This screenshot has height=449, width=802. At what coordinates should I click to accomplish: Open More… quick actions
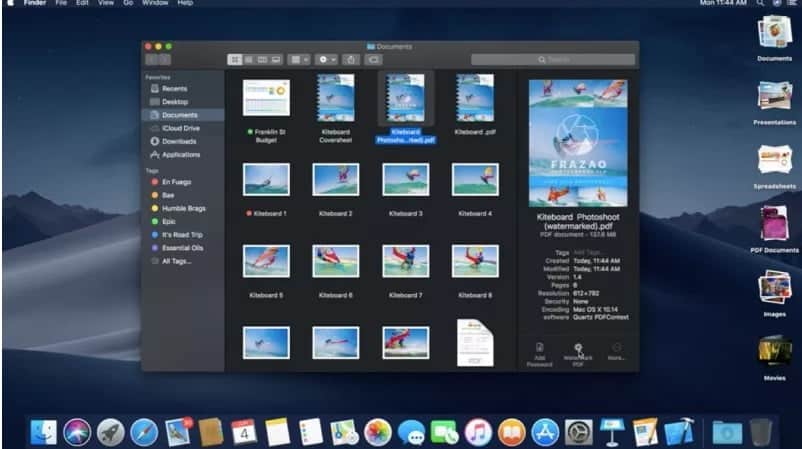pos(616,351)
